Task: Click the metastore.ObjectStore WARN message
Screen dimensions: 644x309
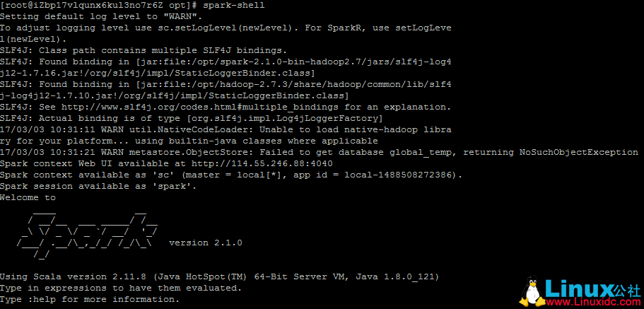Action: pyautogui.click(x=318, y=152)
